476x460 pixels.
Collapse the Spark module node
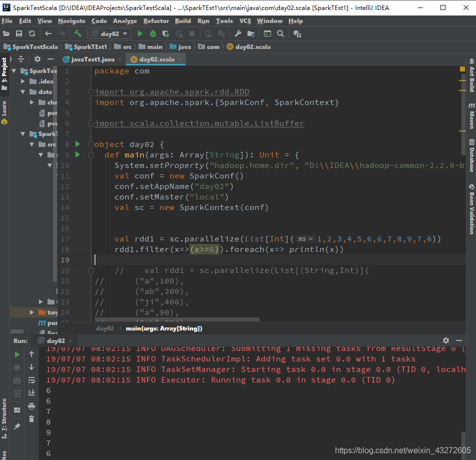click(x=23, y=134)
